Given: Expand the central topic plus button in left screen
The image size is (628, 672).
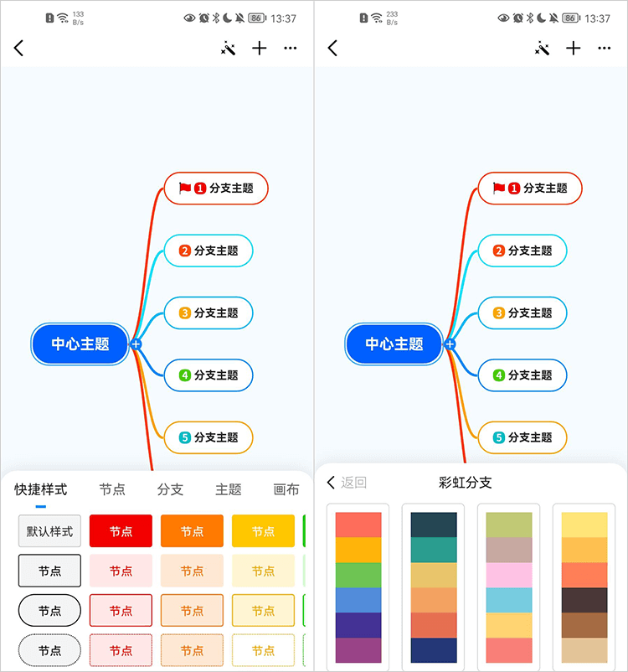Looking at the screenshot, I should point(136,344).
